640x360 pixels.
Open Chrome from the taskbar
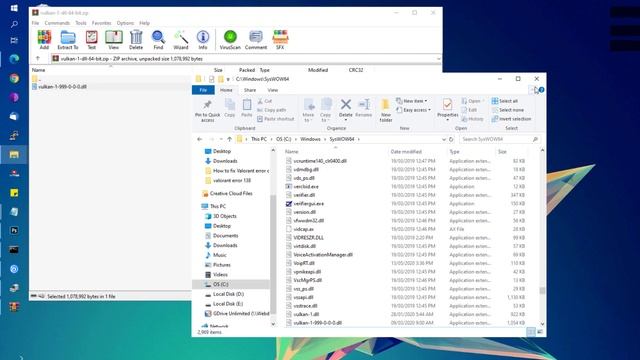[x=14, y=78]
